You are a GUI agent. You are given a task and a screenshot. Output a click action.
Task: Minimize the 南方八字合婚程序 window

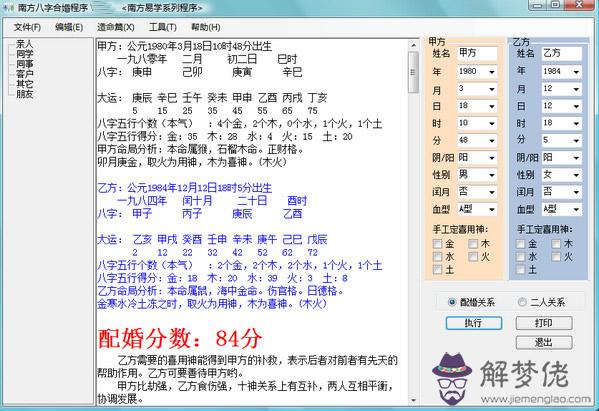538,5
